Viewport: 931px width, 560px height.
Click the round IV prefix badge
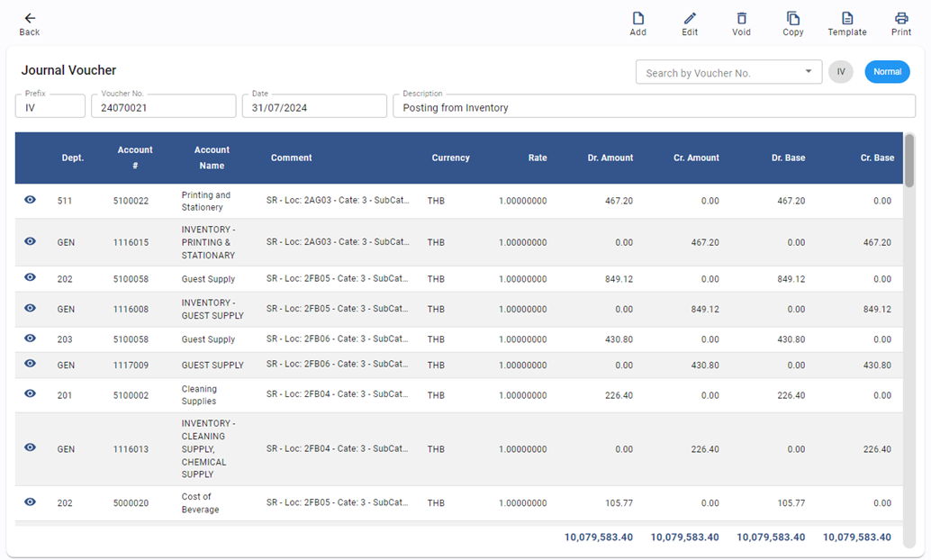840,72
